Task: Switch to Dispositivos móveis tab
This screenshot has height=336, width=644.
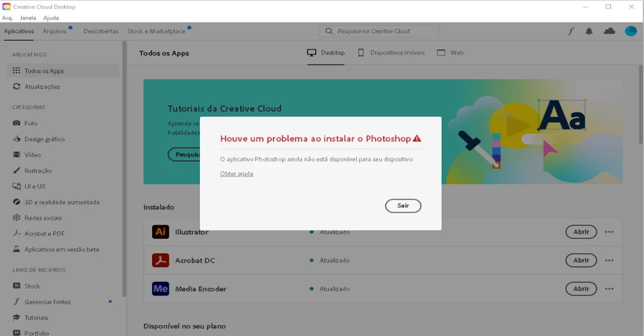Action: [x=391, y=53]
